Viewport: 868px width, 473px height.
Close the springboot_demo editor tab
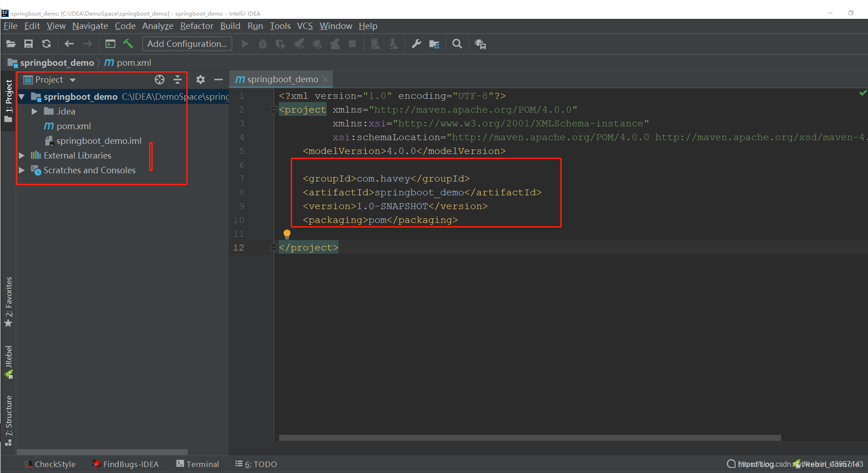[x=325, y=79]
